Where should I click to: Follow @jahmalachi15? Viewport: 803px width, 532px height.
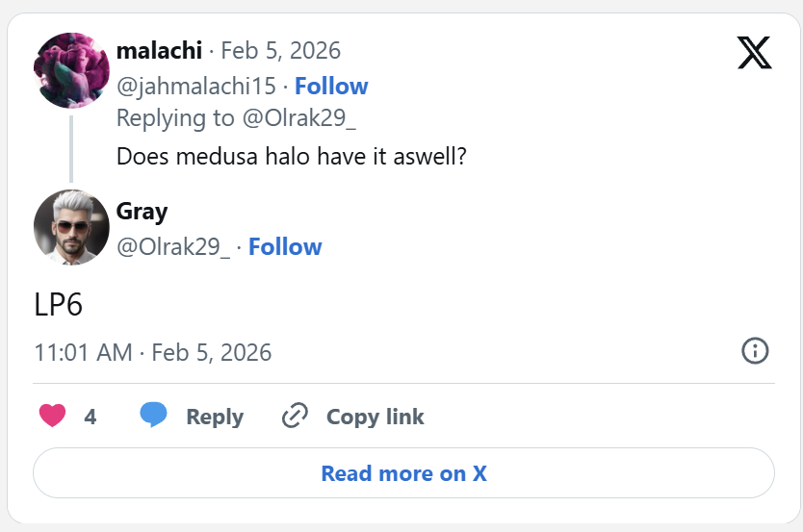[331, 87]
